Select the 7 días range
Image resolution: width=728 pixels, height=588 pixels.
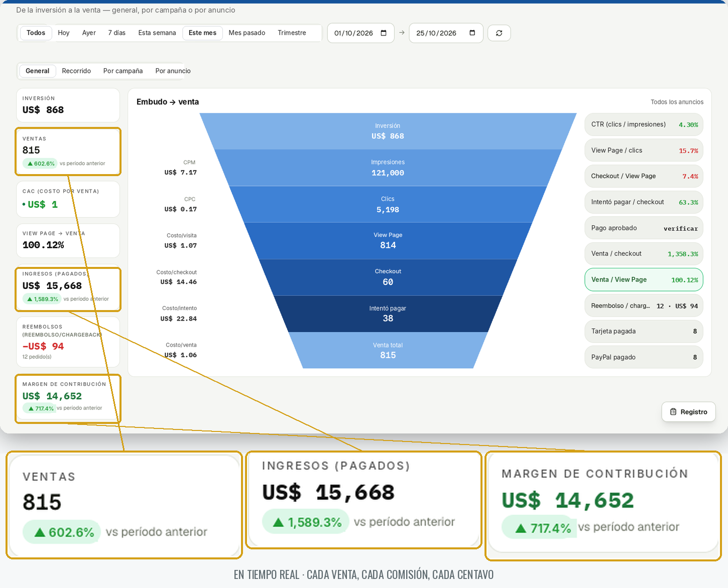click(x=117, y=33)
